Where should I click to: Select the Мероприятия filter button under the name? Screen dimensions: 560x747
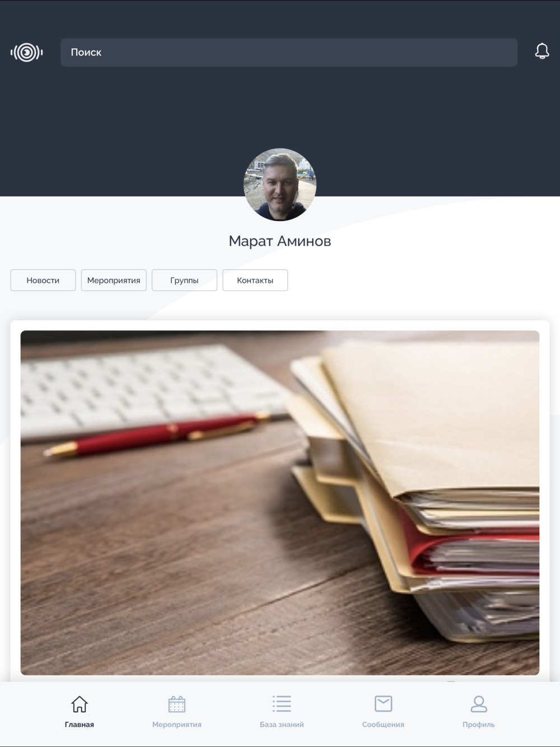coord(114,281)
